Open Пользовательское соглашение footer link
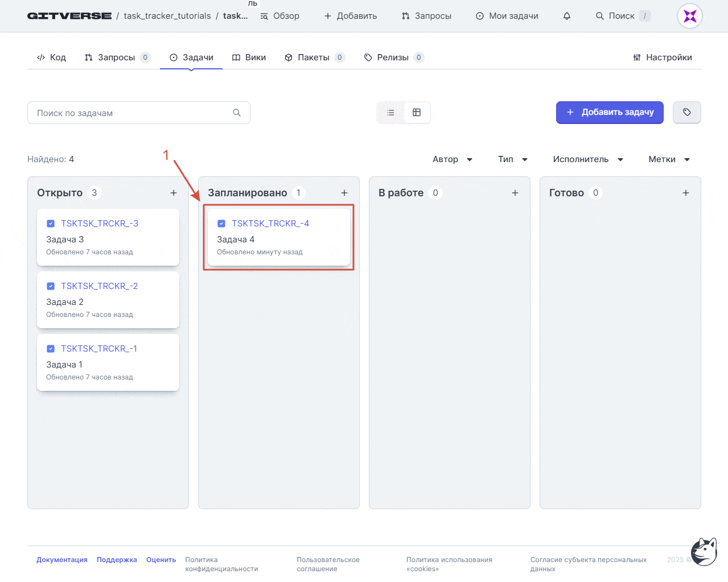 point(328,564)
